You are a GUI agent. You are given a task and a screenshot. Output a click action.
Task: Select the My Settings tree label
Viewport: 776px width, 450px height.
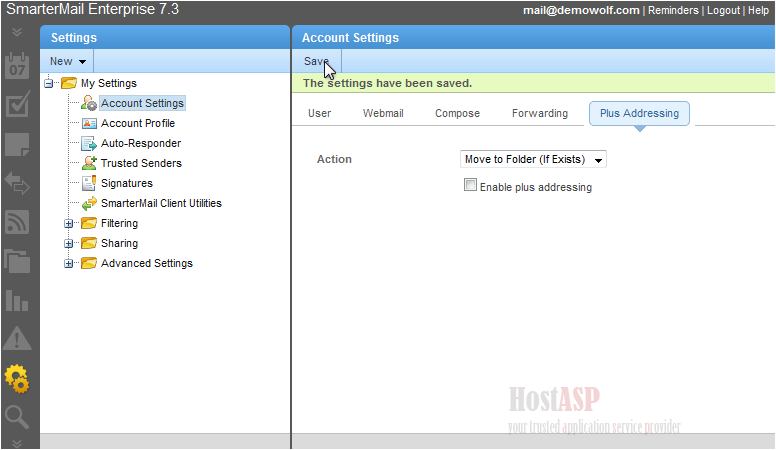[x=109, y=83]
